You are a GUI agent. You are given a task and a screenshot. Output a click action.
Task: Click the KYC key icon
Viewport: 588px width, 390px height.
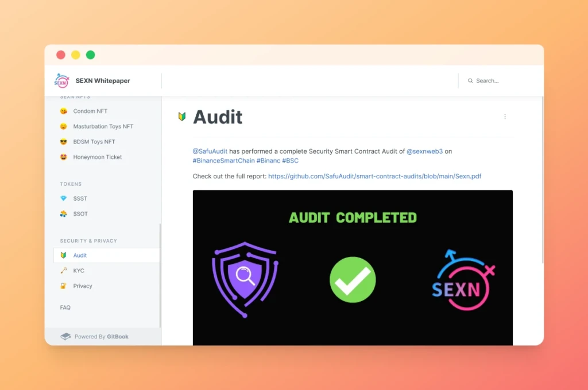(63, 271)
